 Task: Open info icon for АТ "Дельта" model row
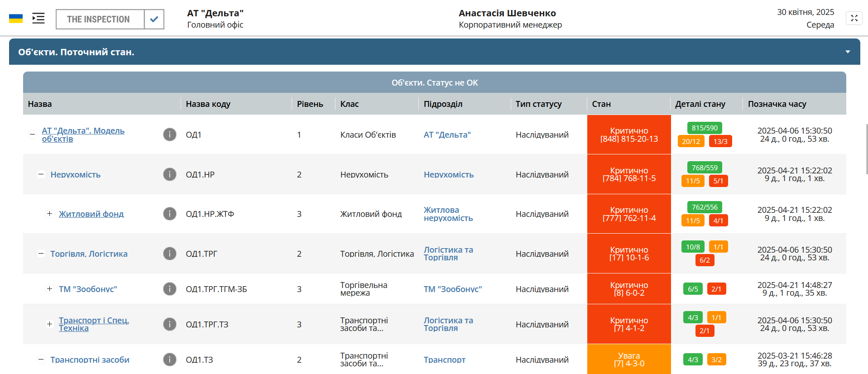coord(169,134)
